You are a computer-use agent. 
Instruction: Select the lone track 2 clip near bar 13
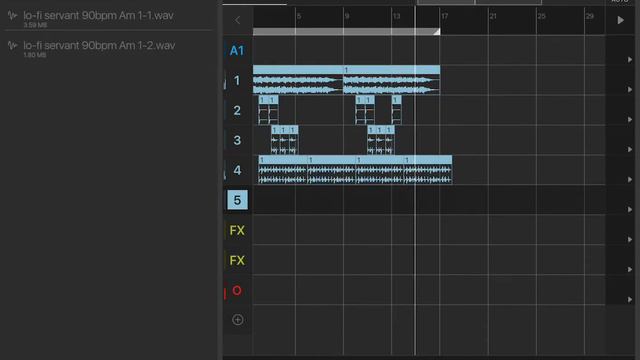pyautogui.click(x=396, y=110)
